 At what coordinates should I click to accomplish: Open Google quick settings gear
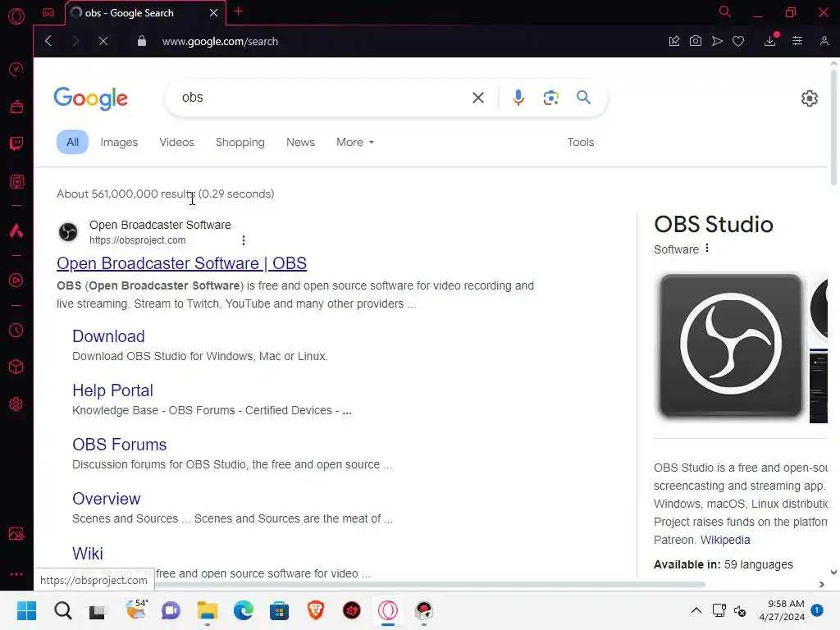click(x=809, y=98)
